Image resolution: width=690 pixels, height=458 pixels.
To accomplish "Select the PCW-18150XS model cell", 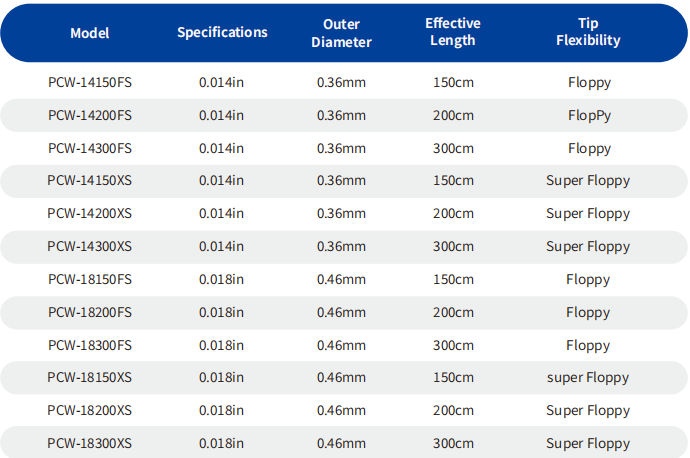I will point(90,377).
